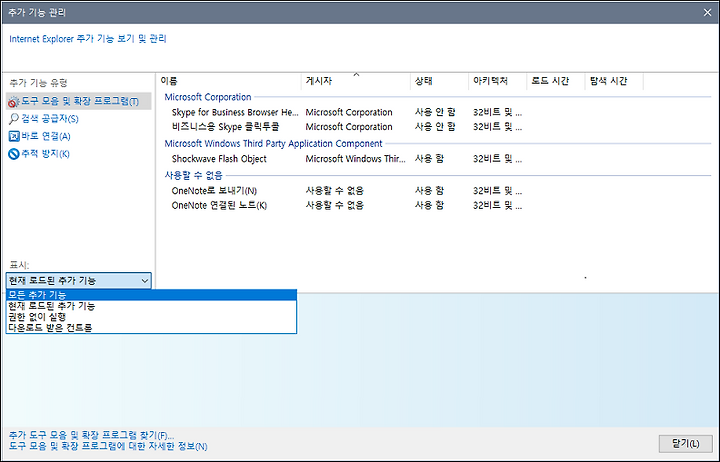The height and width of the screenshot is (462, 720).
Task: Click 사용 함 status of Shockwave Flash Object
Action: [429, 159]
